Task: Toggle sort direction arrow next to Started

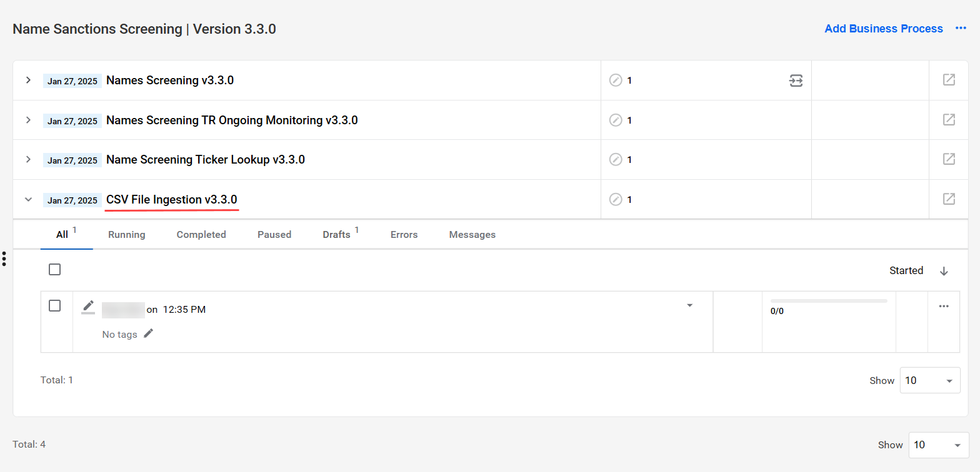Action: (944, 271)
